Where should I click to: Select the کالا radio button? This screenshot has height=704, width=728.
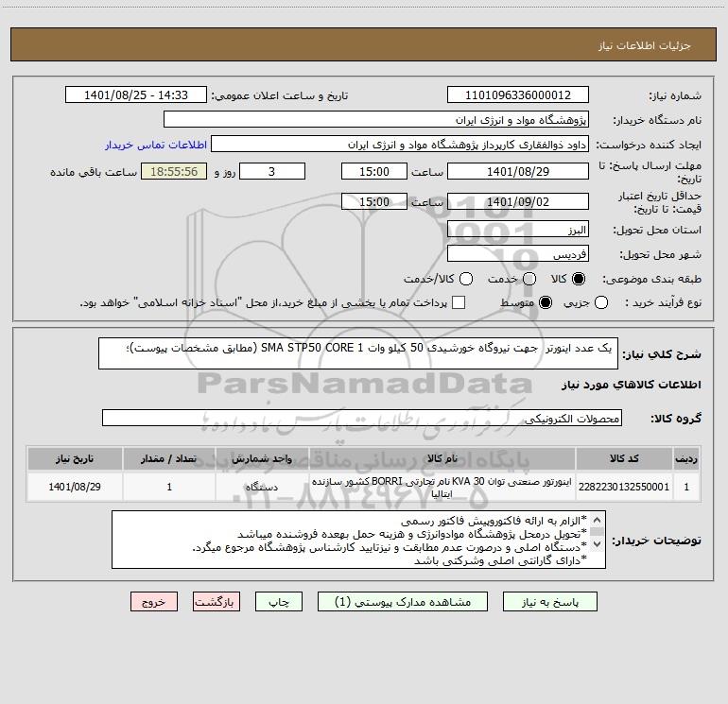579,279
